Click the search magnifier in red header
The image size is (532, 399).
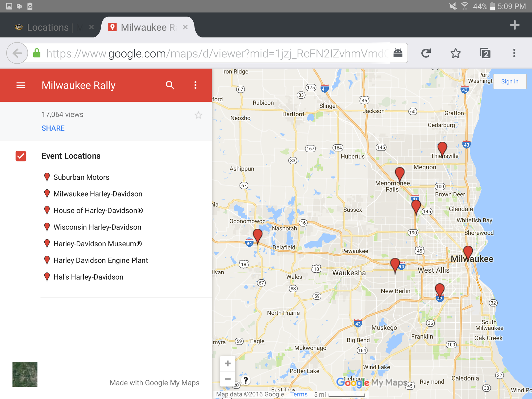(170, 85)
